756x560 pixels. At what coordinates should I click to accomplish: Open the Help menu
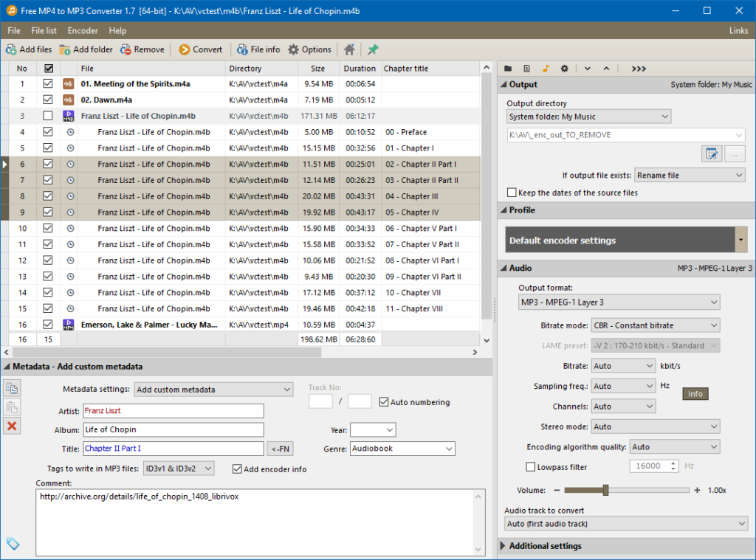117,30
